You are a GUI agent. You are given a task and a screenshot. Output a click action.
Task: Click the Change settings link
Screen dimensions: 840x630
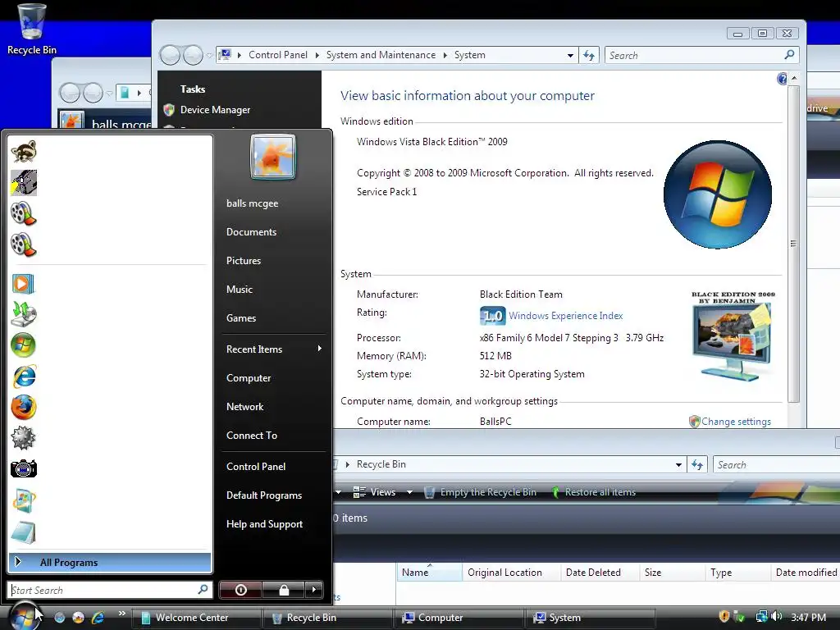point(736,422)
